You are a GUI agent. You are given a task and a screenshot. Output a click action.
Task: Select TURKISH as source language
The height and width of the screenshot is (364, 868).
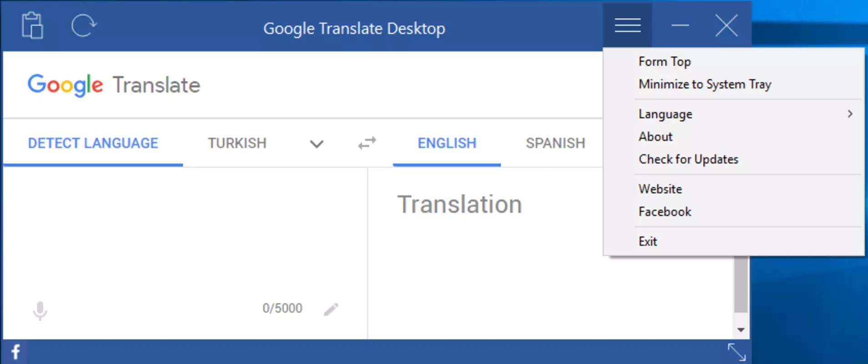click(x=237, y=143)
